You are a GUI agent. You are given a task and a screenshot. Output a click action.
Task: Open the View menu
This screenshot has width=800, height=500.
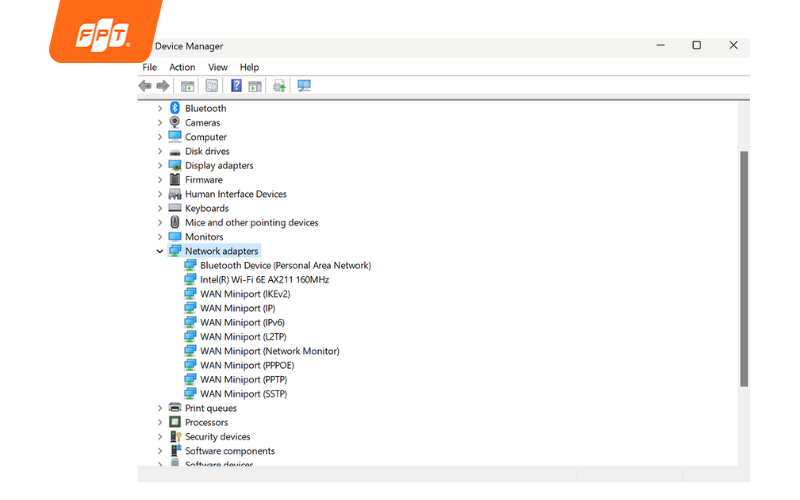pos(218,67)
